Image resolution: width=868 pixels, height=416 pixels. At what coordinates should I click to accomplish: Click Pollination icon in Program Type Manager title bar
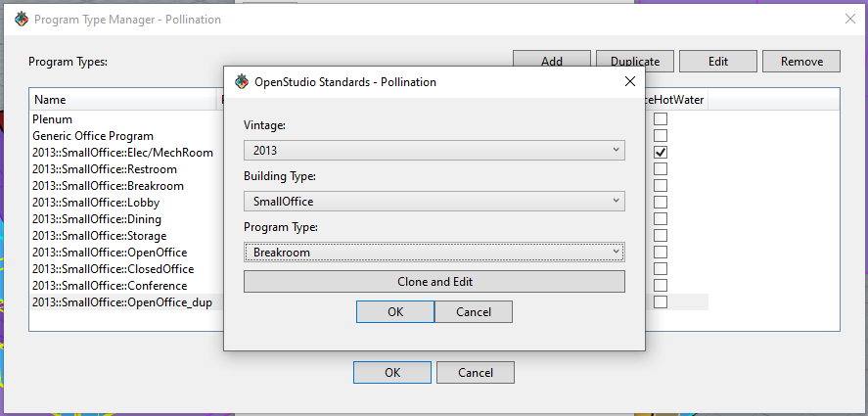21,20
